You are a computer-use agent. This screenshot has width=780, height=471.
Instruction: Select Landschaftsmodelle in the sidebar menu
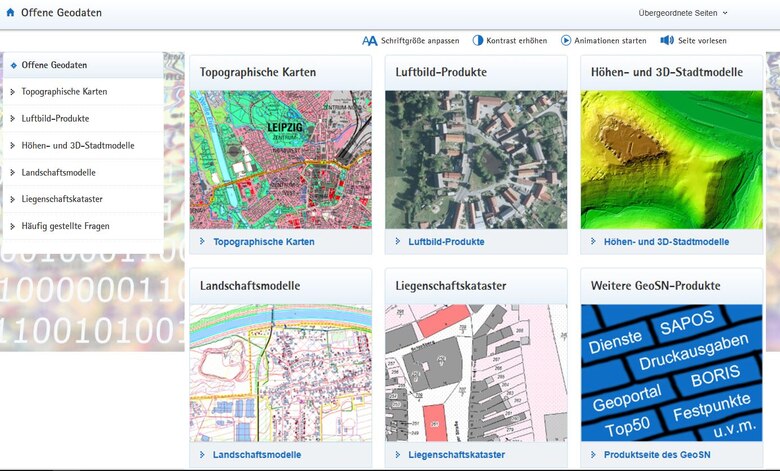coord(58,173)
